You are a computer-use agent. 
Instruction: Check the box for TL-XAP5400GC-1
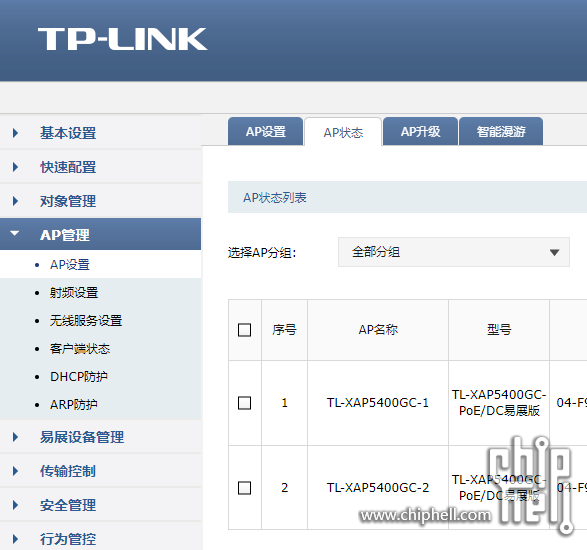coord(244,403)
